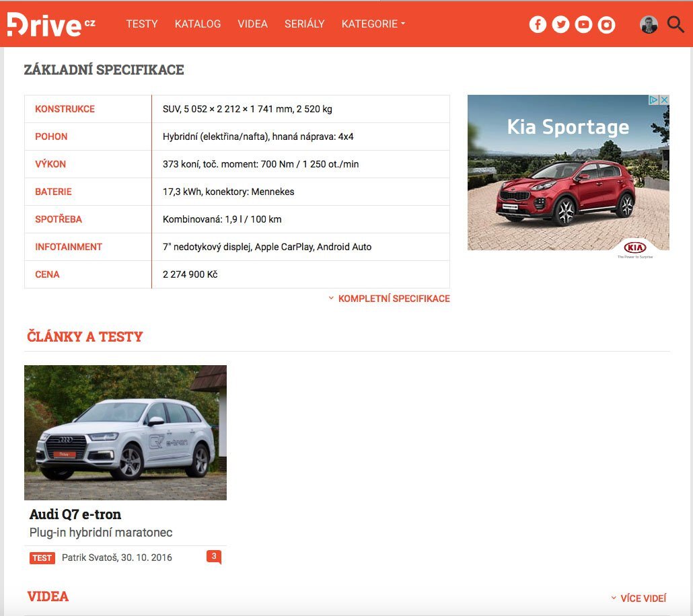Open the Audi Q7 e-tron article title
The image size is (693, 616).
pyautogui.click(x=75, y=514)
